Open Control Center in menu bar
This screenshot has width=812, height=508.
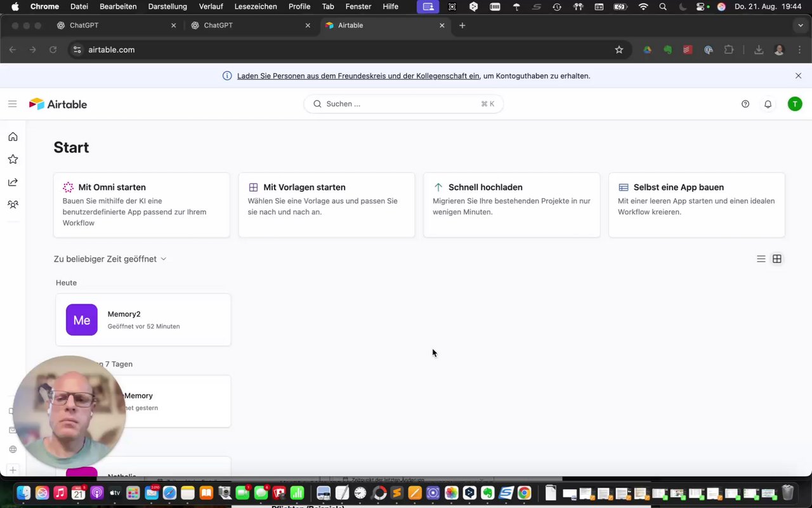701,6
